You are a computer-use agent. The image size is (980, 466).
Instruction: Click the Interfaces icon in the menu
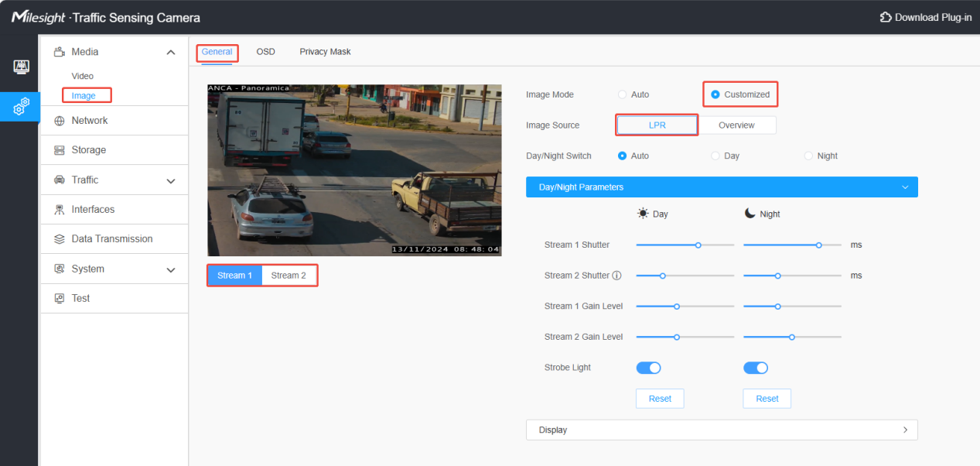(x=60, y=210)
